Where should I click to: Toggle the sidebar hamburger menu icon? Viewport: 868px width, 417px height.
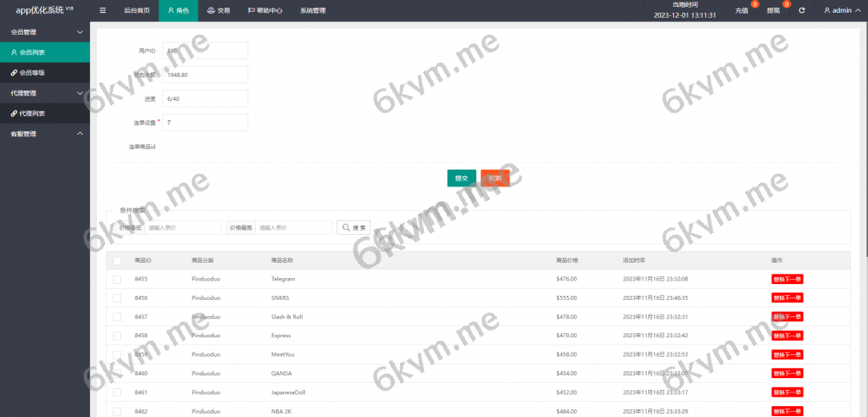point(103,11)
